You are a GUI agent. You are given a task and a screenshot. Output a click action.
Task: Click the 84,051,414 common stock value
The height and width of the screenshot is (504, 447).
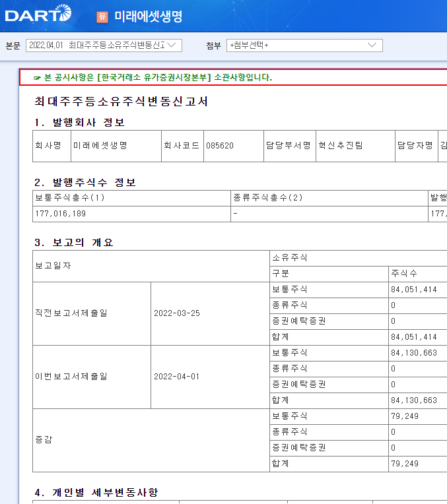click(414, 290)
